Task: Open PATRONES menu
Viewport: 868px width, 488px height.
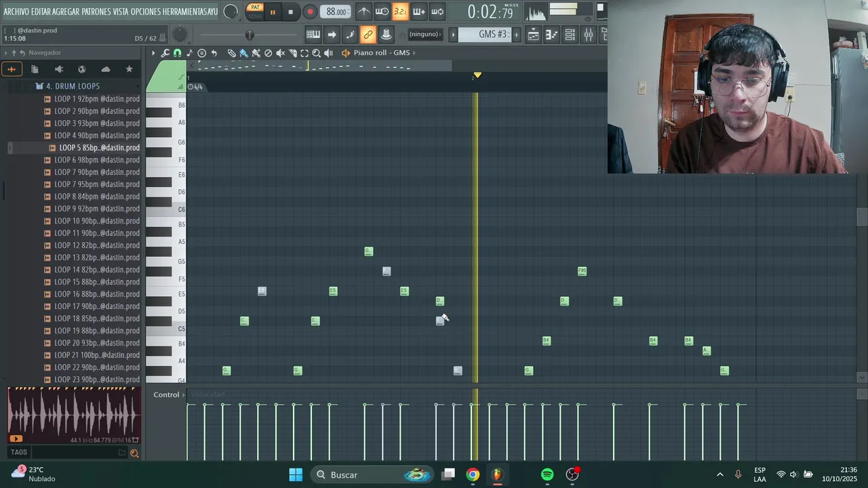Action: (96, 12)
